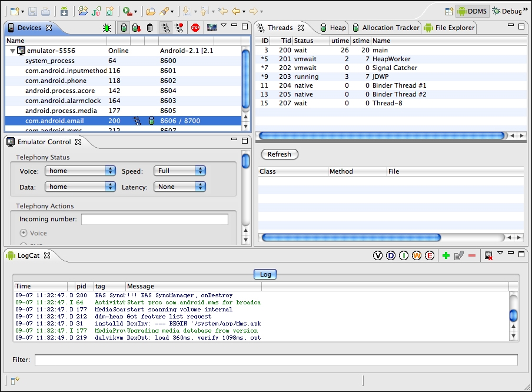Open the Data status dropdown
Screen dimensions: 532x392
tap(80, 187)
